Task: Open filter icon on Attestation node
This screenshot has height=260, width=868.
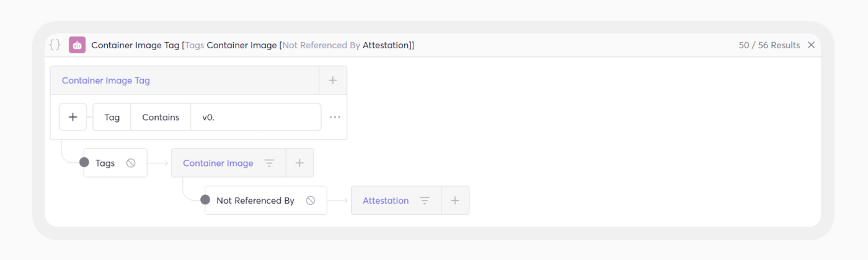Action: click(x=425, y=201)
